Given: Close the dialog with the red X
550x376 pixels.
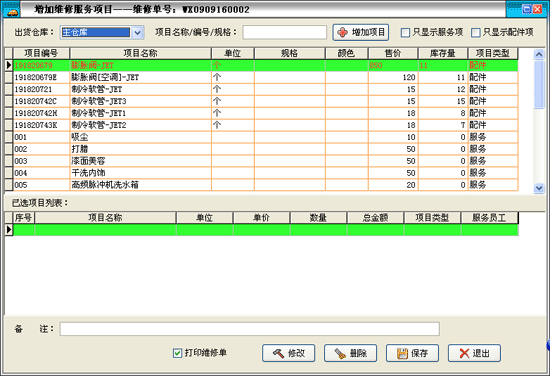Looking at the screenshot, I should [x=537, y=9].
